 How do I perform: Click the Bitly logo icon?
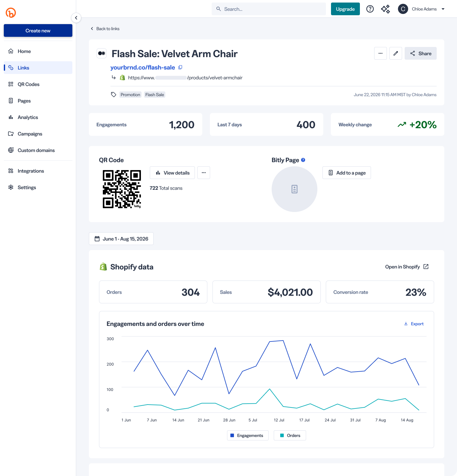[11, 13]
